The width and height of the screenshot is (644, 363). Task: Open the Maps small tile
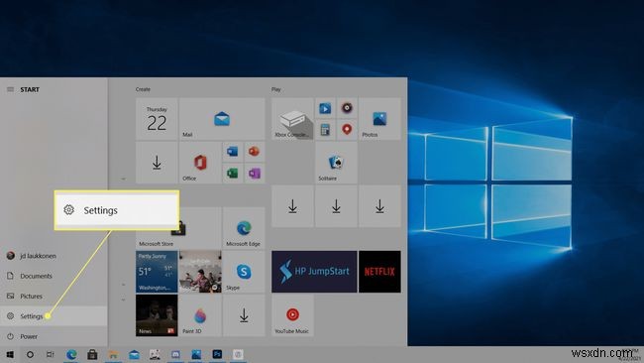click(x=347, y=130)
